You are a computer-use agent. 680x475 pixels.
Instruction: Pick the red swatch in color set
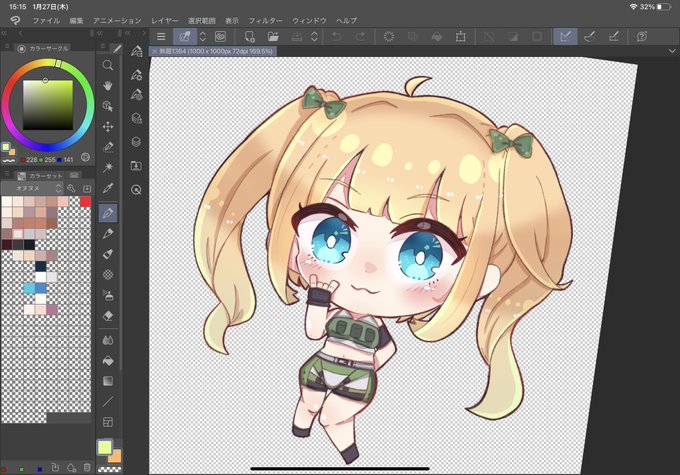point(85,202)
